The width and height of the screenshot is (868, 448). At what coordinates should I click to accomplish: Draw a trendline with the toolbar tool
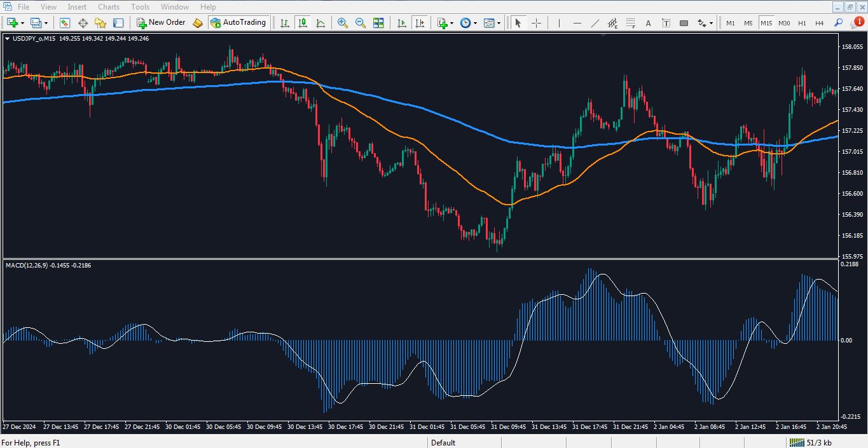pyautogui.click(x=595, y=23)
